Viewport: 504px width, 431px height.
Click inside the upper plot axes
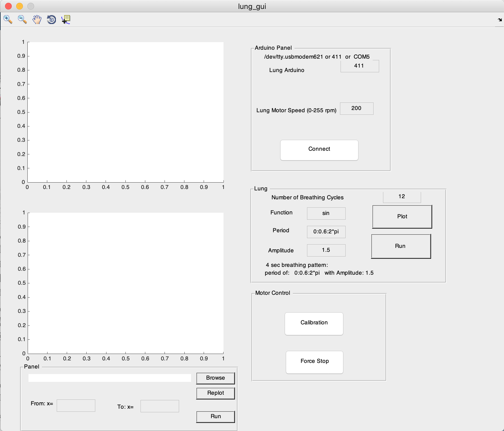click(x=125, y=112)
